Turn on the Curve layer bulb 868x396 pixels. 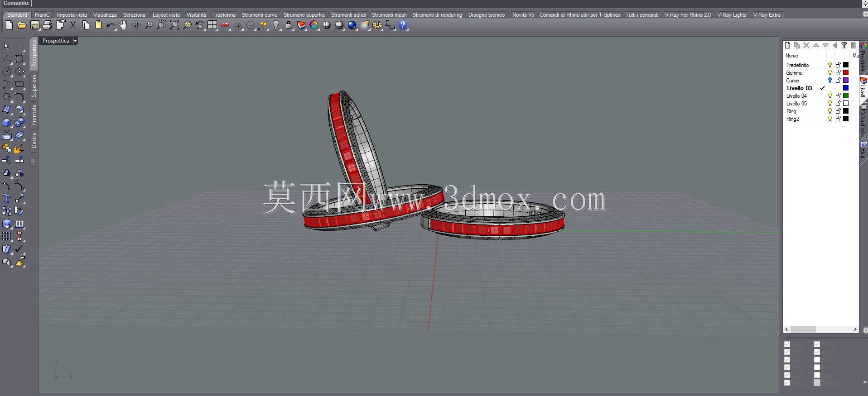(830, 81)
